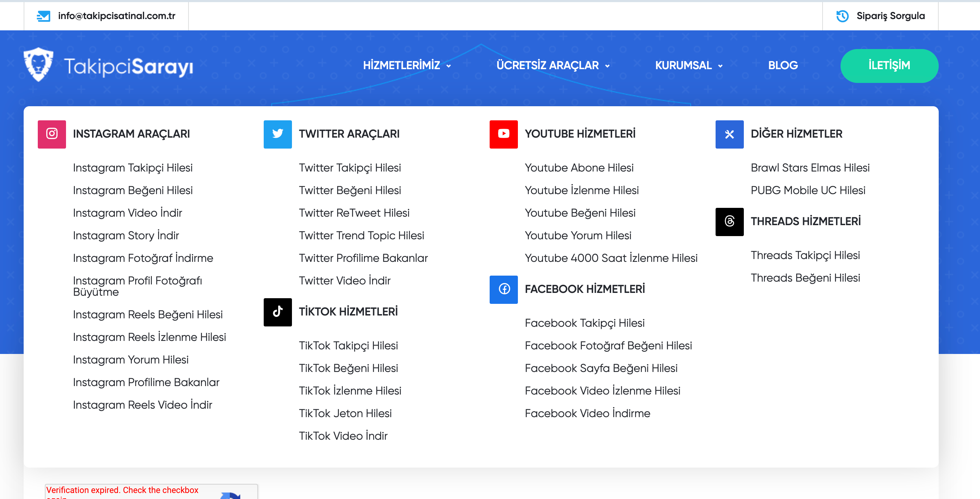Open Youtube 4000 Saat İzlenme Hilesi
This screenshot has height=499, width=980.
611,258
